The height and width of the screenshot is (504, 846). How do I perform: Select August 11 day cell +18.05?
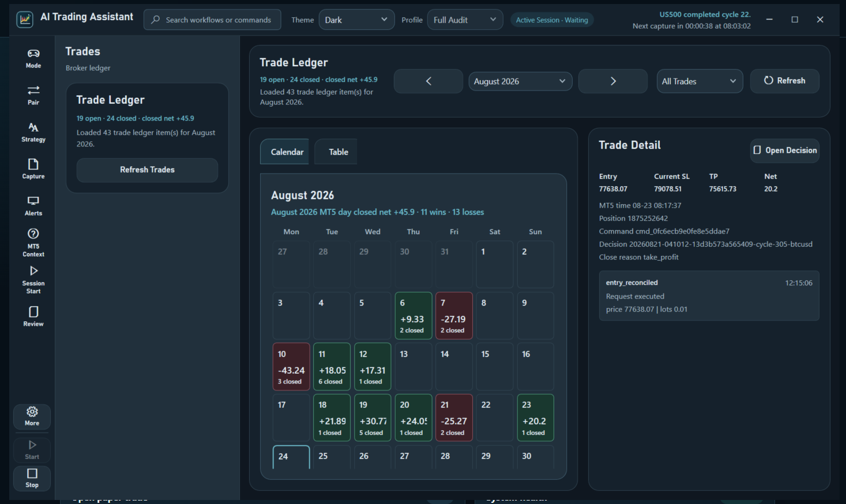point(332,367)
